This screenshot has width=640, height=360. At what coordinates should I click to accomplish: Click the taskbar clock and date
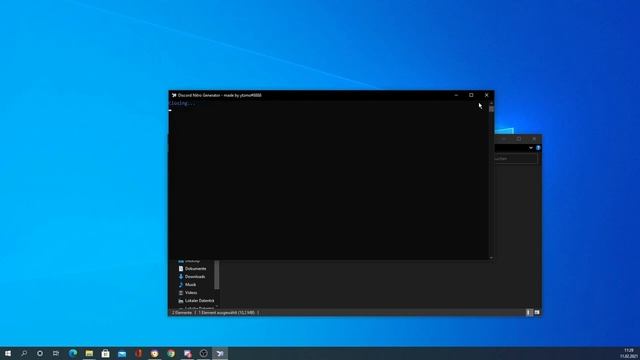[x=629, y=353]
